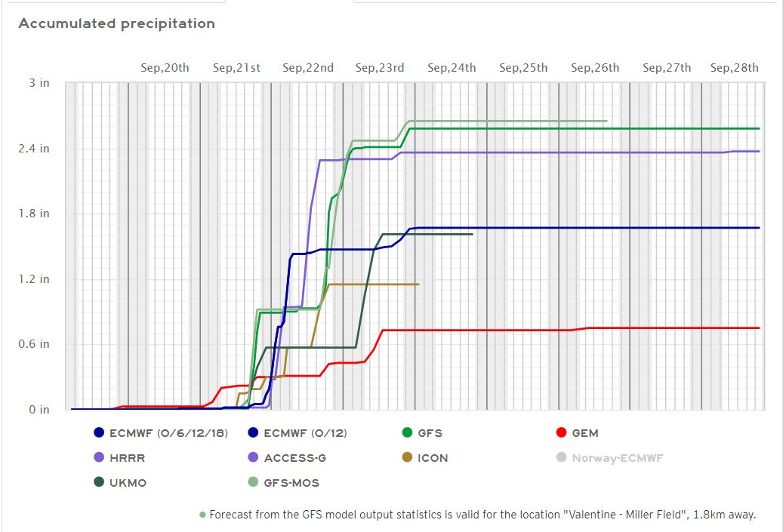Viewport: 783px width, 532px height.
Task: Click the green GFS legend dot
Action: pos(407,433)
